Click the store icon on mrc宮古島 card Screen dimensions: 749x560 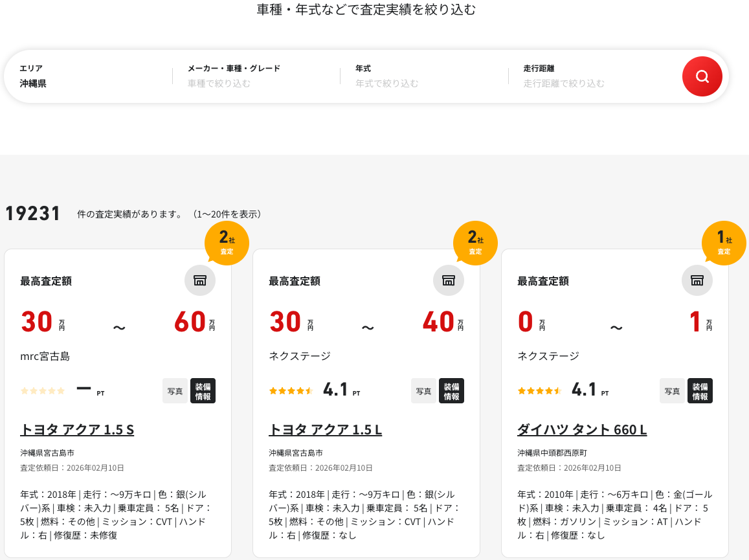(x=200, y=280)
